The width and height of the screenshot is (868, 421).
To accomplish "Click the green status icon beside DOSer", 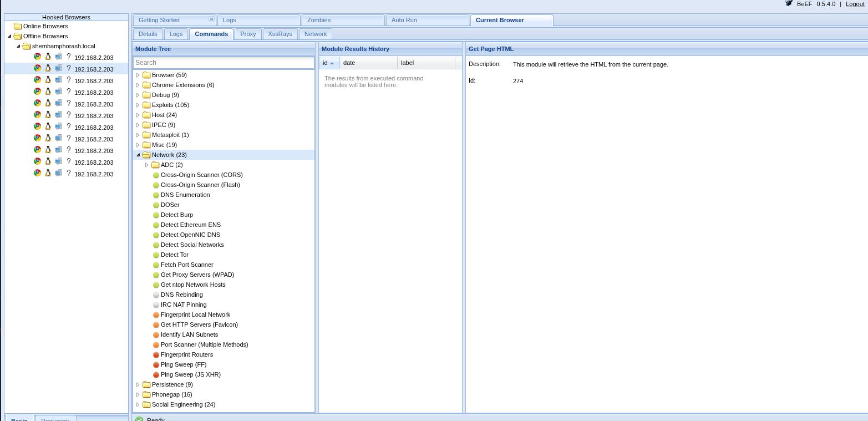I will pos(156,205).
